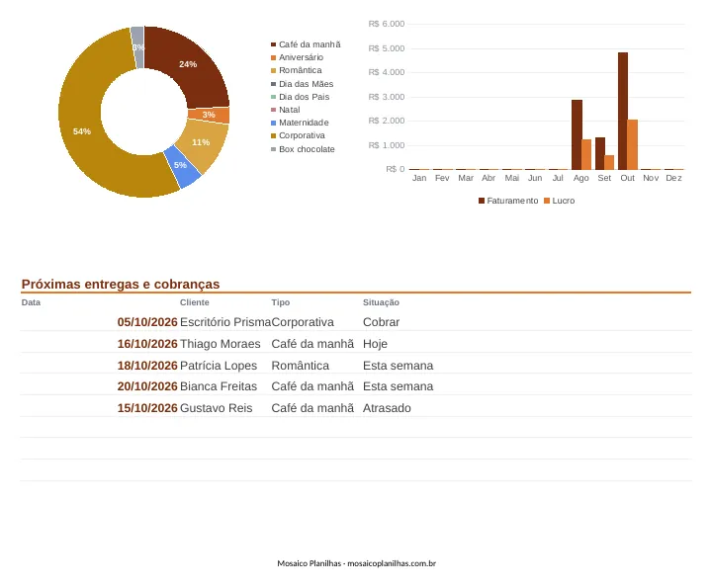Image resolution: width=711 pixels, height=588 pixels.
Task: Click the Patrícia Lopes client cell
Action: point(219,366)
